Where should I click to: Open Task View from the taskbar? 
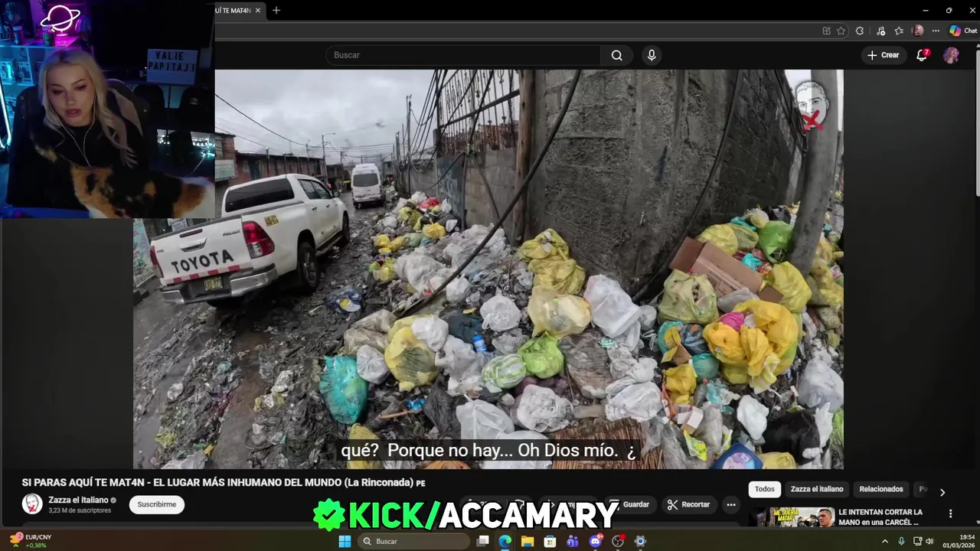tap(483, 541)
